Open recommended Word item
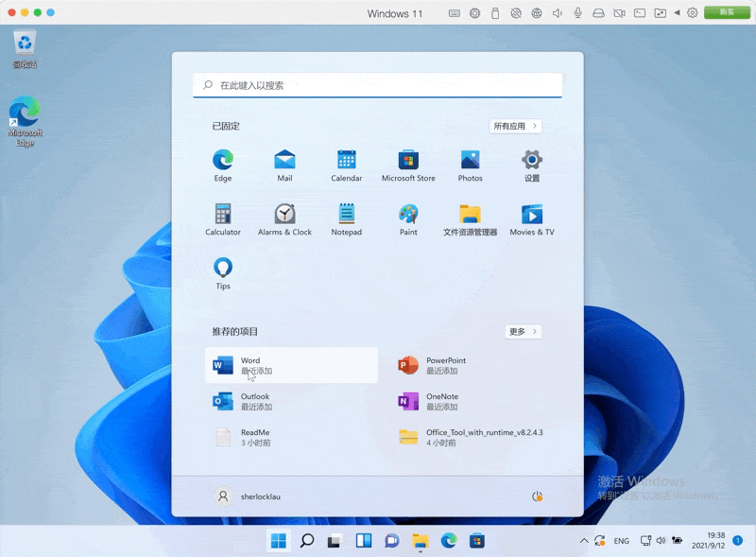756x557 pixels. [x=291, y=365]
